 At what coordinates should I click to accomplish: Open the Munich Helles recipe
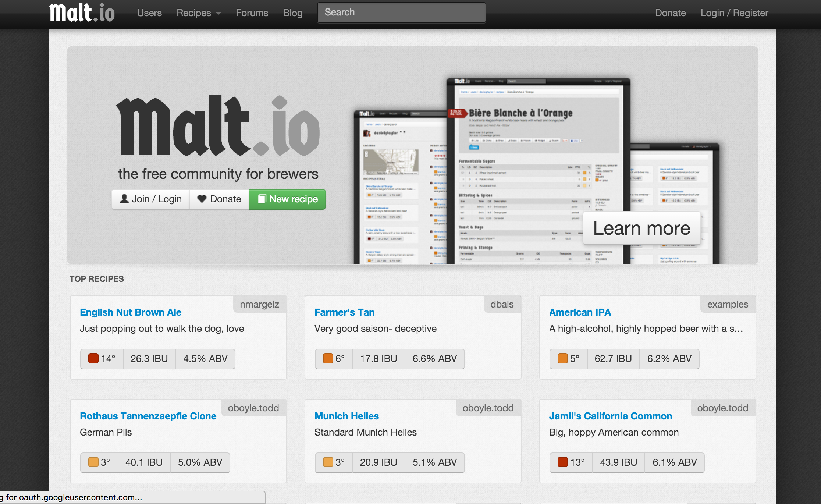[346, 416]
